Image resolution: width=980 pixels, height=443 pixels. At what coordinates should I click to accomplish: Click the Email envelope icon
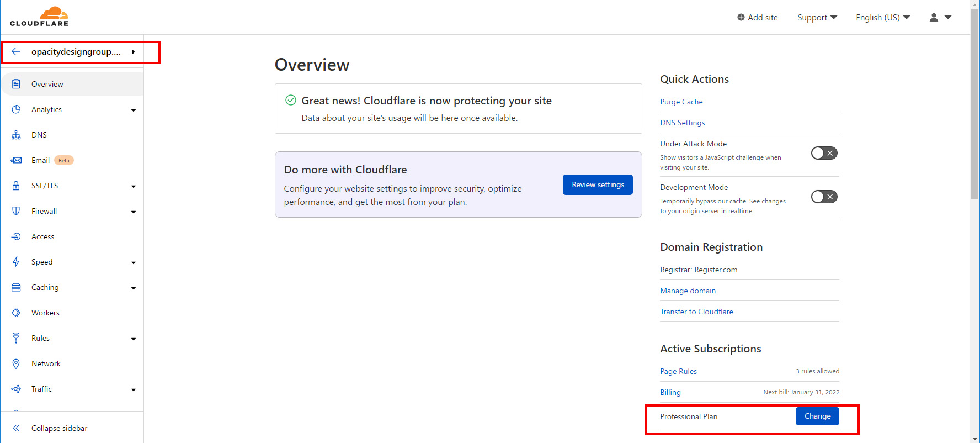[x=16, y=160]
